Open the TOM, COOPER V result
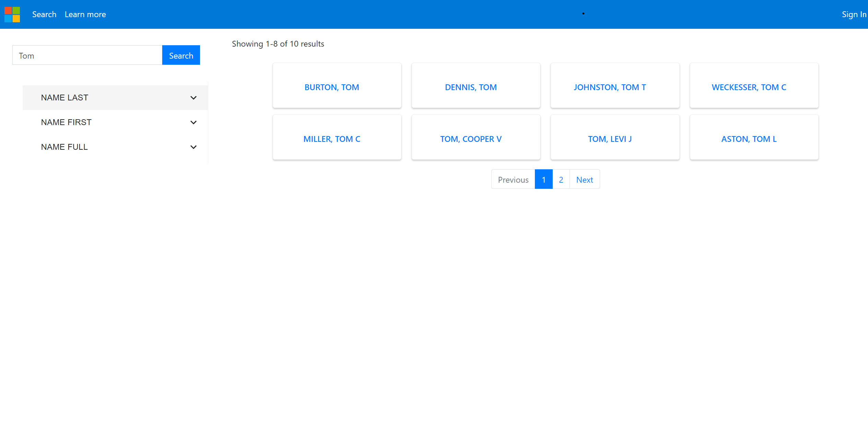This screenshot has height=427, width=868. pos(470,139)
